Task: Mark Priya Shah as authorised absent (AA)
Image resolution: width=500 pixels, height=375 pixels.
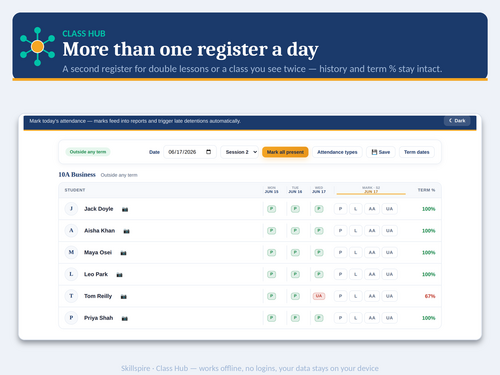Action: point(372,318)
